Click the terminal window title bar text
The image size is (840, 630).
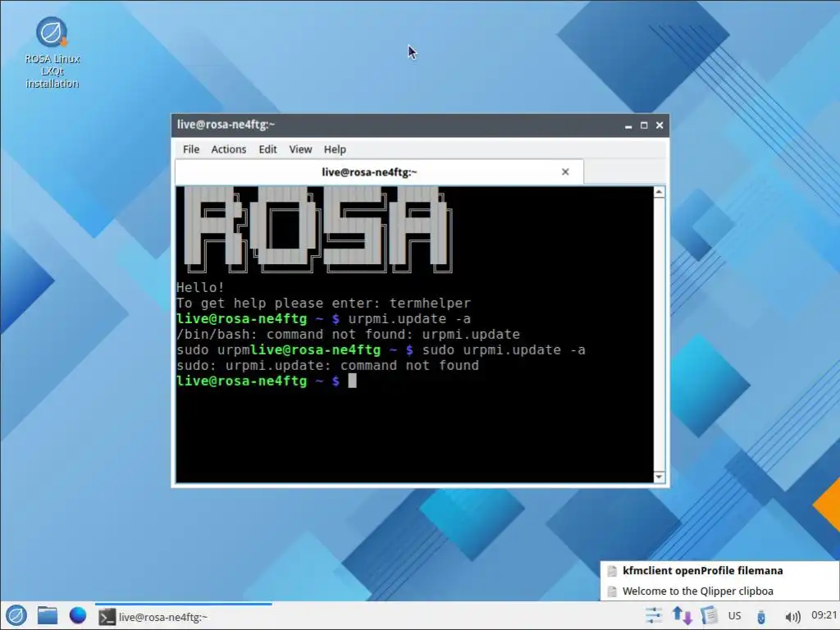coord(226,125)
